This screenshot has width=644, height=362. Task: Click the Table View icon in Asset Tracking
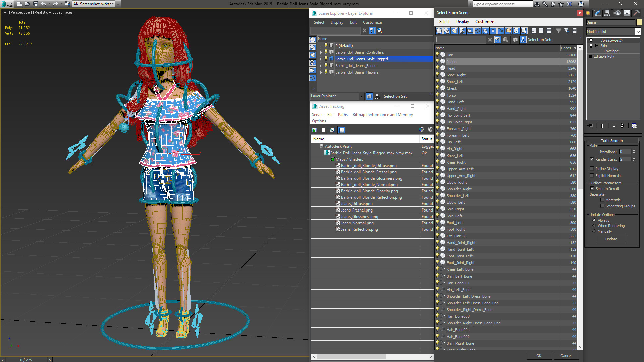[x=341, y=130]
